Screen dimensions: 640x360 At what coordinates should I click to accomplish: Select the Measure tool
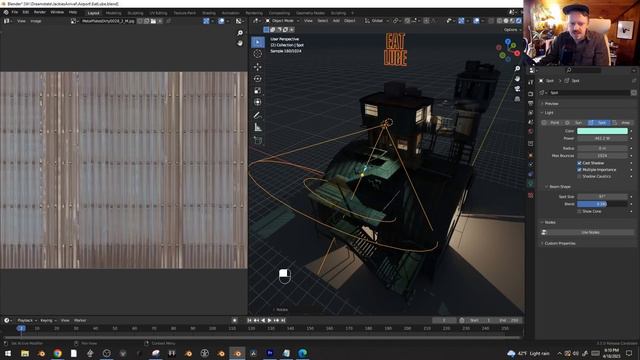pyautogui.click(x=258, y=127)
